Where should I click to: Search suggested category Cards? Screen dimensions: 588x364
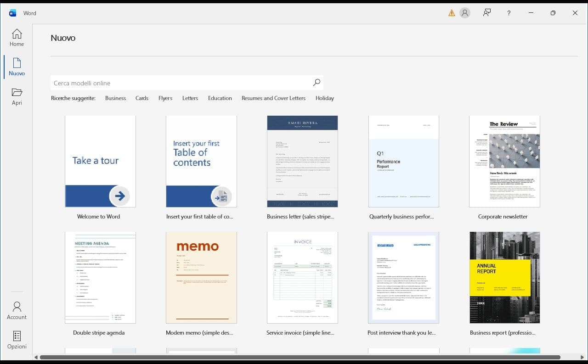[x=142, y=98]
